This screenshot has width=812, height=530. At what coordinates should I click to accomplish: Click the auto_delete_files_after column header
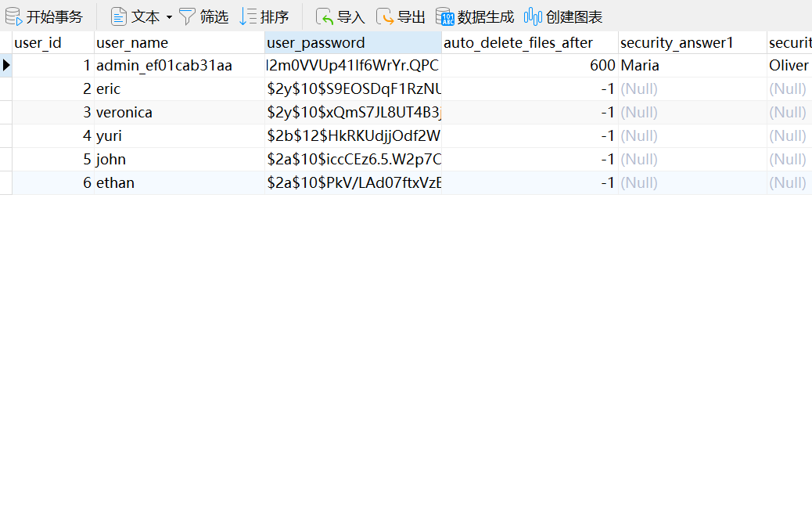529,43
